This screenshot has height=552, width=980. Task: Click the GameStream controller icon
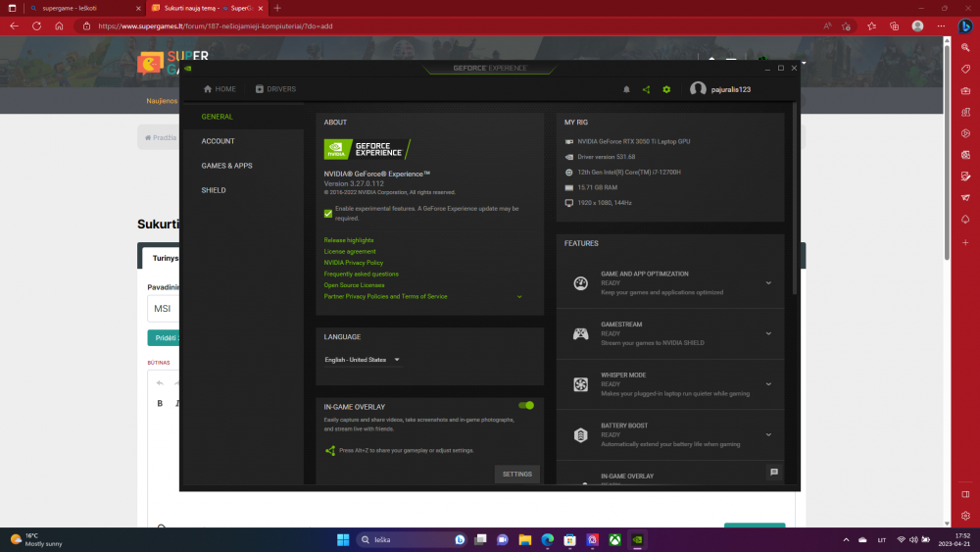(580, 333)
